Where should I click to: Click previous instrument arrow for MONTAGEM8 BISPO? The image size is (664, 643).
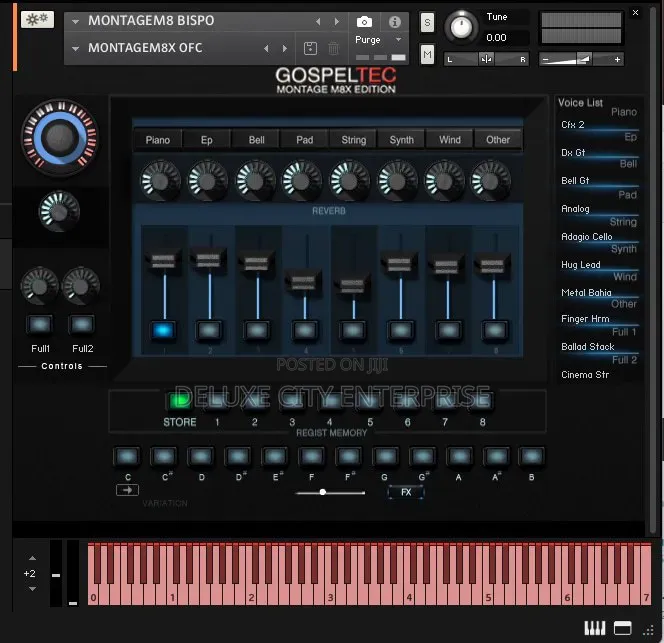point(318,22)
